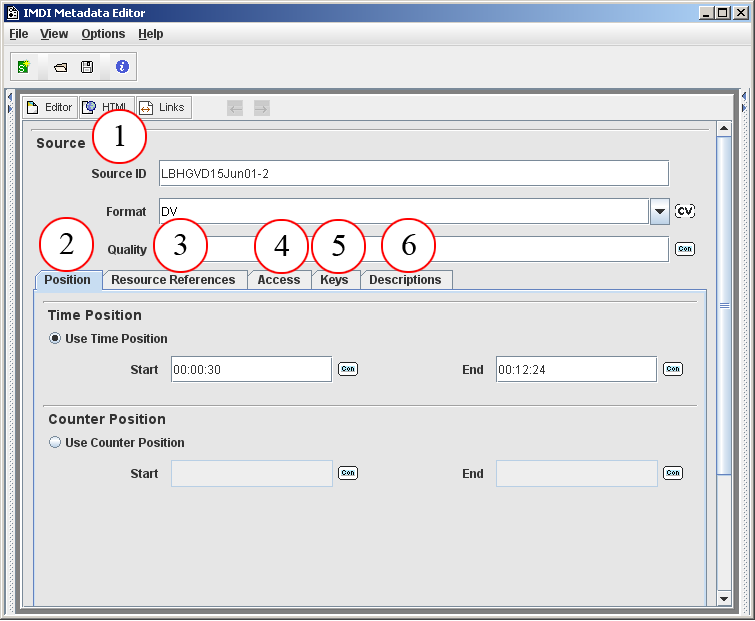The width and height of the screenshot is (755, 621).
Task: Click the scrollbar down arrow
Action: (724, 599)
